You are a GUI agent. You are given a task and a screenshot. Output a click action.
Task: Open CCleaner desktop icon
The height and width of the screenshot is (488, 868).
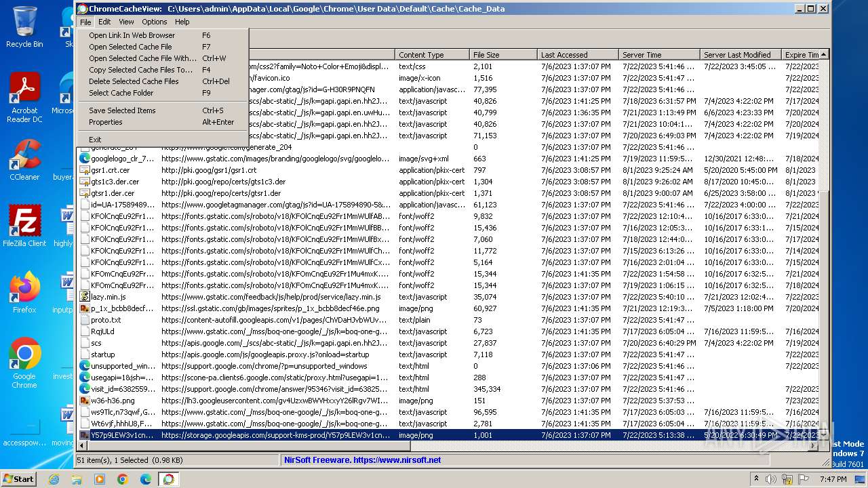[x=24, y=160]
